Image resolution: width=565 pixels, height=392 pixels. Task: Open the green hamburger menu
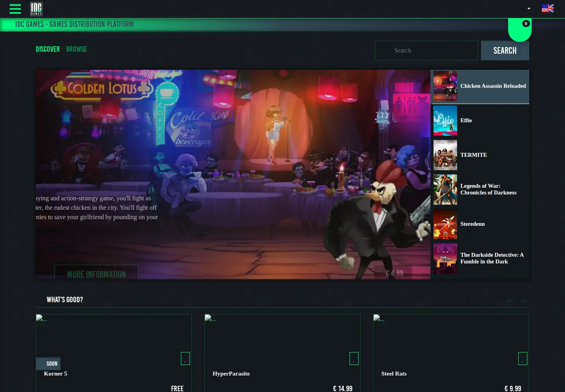coord(15,9)
